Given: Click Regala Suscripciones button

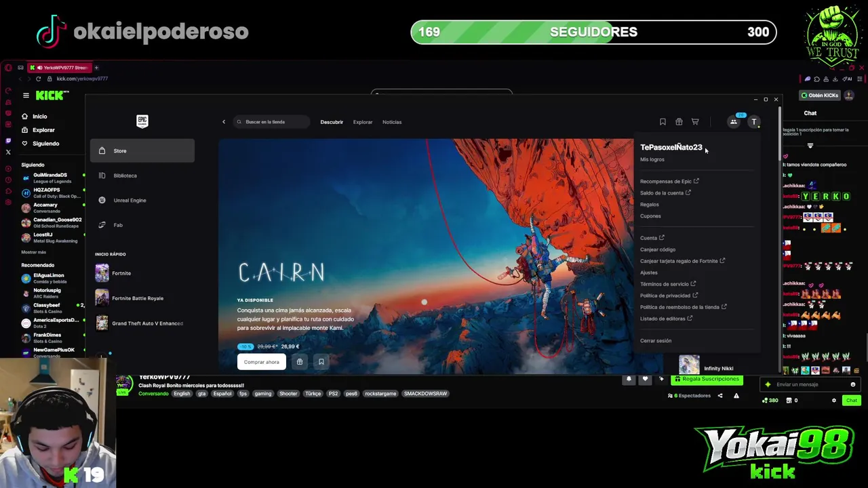Looking at the screenshot, I should (x=707, y=379).
